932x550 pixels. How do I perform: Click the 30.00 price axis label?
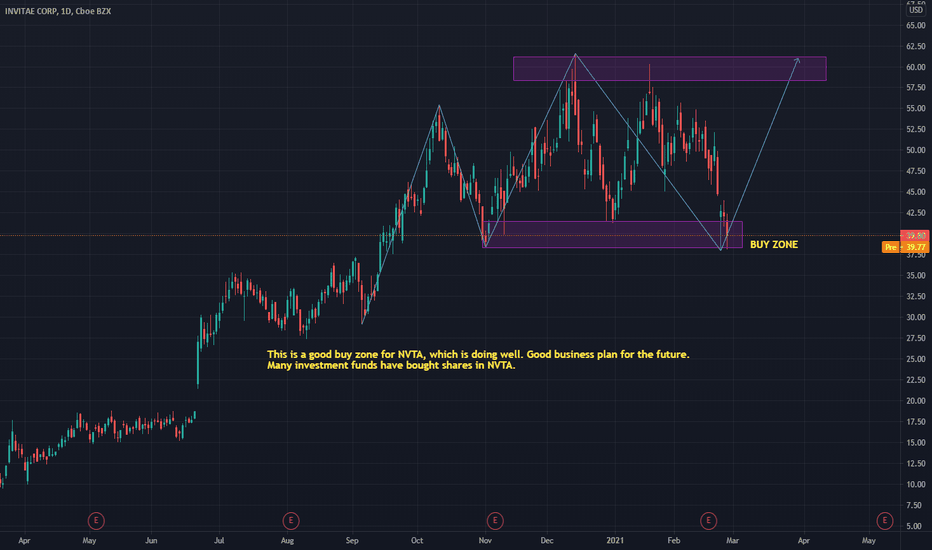915,317
